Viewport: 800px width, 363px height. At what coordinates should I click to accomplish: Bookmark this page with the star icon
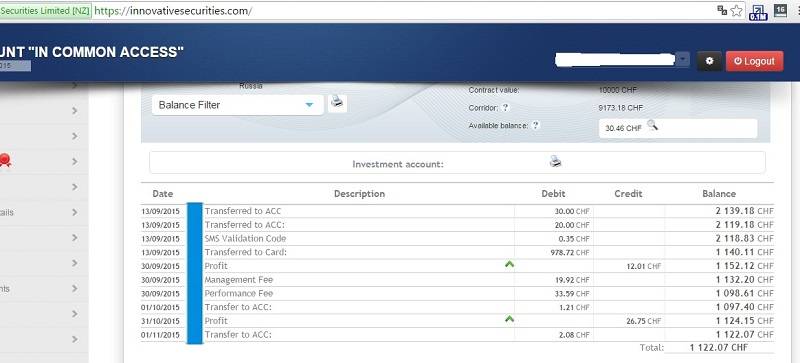point(736,11)
